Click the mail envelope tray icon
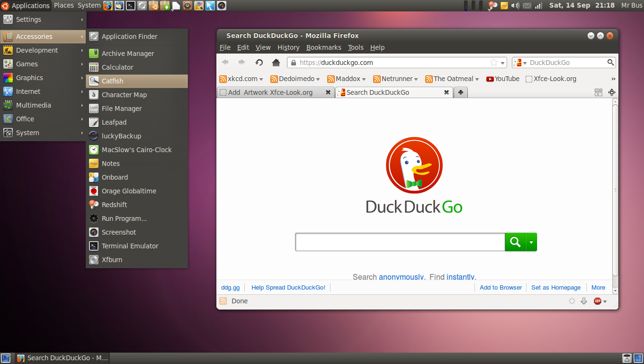The image size is (644, 364). point(527,6)
